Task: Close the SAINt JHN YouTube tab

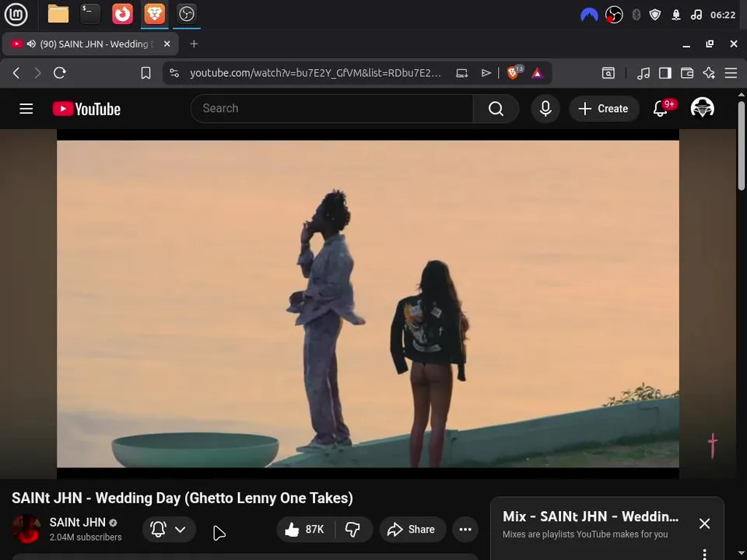Action: pos(167,44)
